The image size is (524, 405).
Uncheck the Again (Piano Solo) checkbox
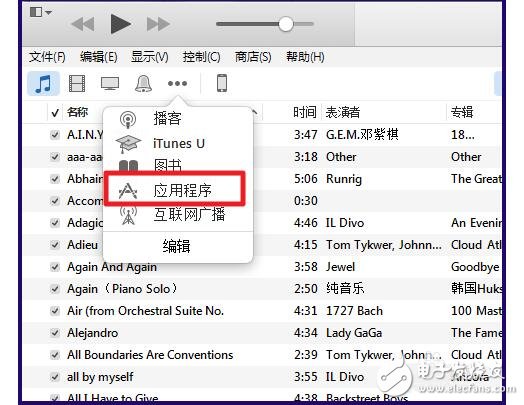click(x=55, y=289)
